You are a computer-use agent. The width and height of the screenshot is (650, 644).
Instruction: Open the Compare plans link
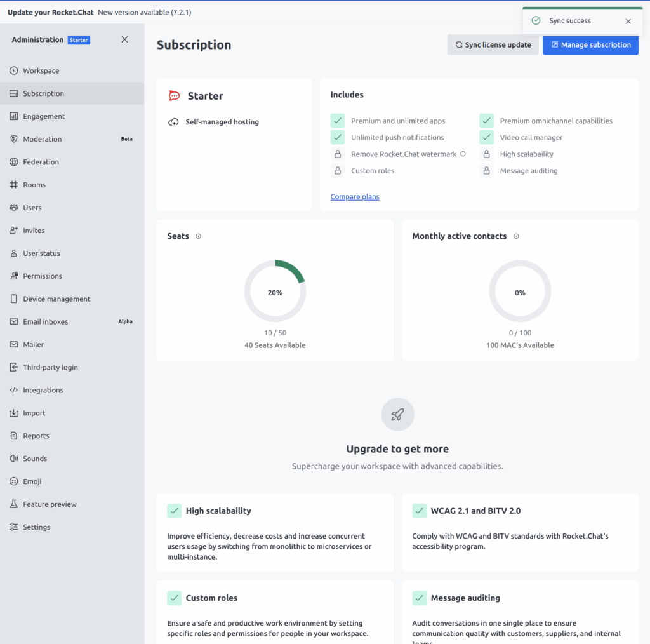click(x=355, y=196)
